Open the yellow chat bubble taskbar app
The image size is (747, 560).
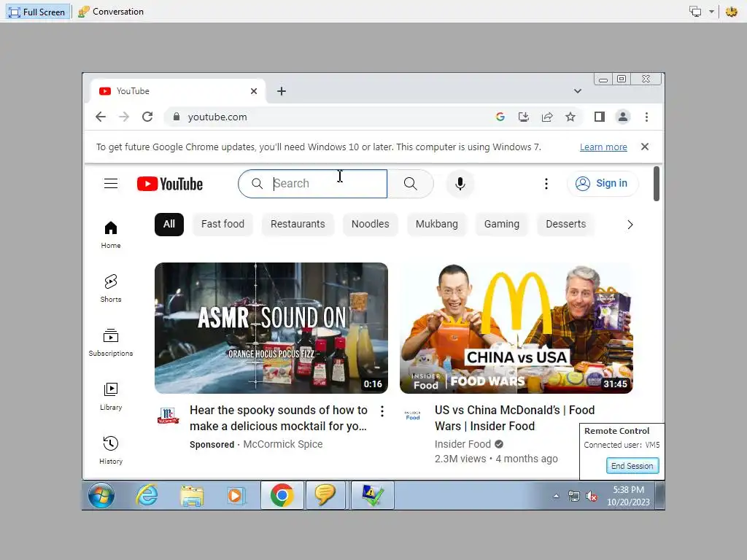[x=325, y=495]
